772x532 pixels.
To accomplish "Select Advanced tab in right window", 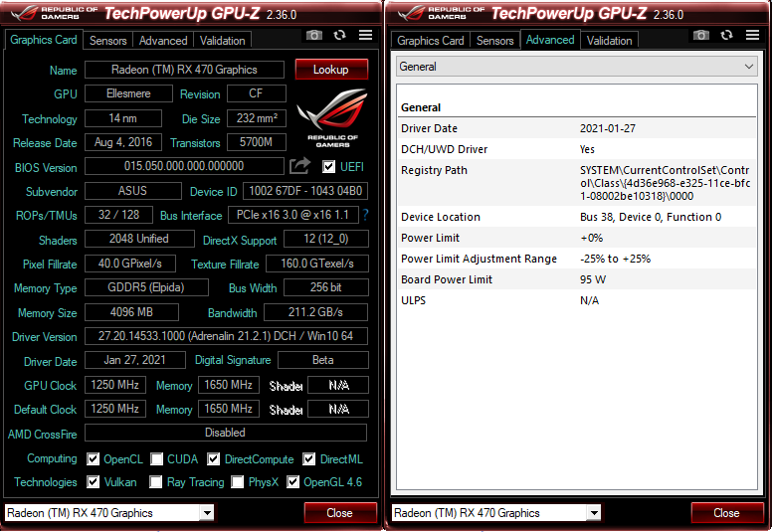I will click(x=550, y=40).
